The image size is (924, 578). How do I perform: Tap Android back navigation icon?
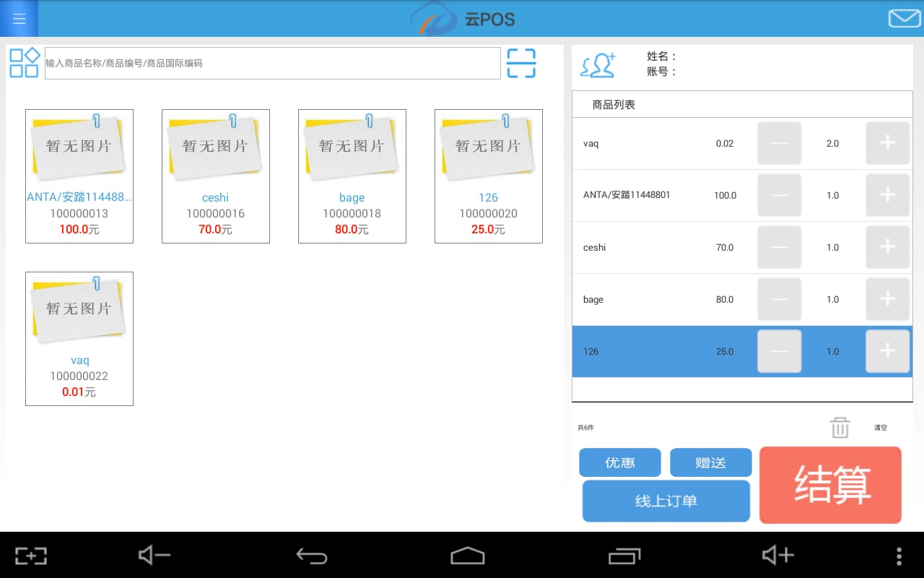click(312, 555)
